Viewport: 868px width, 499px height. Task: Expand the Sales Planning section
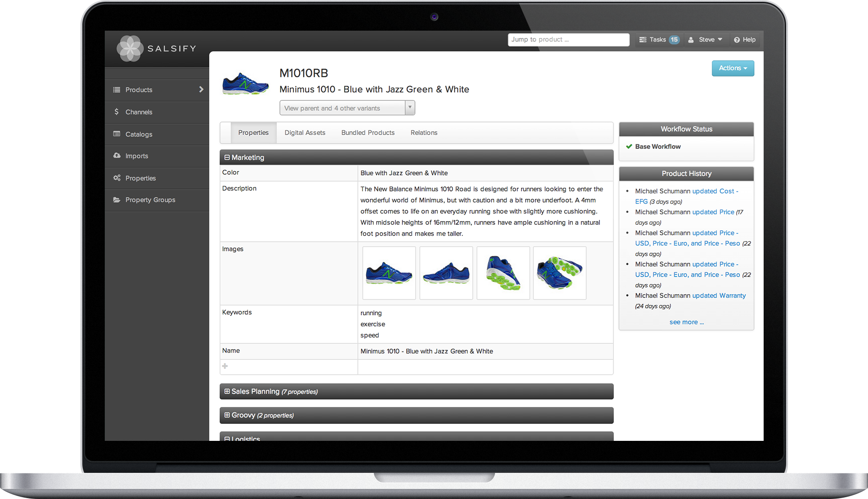227,391
